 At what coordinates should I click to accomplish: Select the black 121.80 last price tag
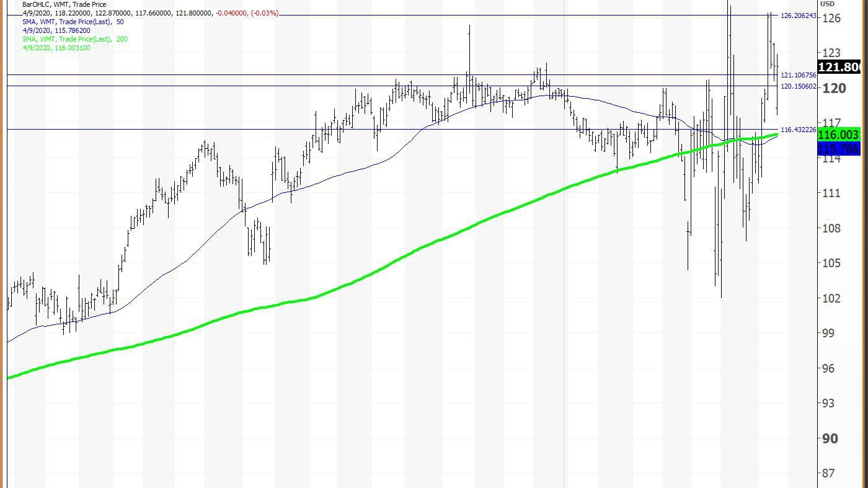coord(839,68)
